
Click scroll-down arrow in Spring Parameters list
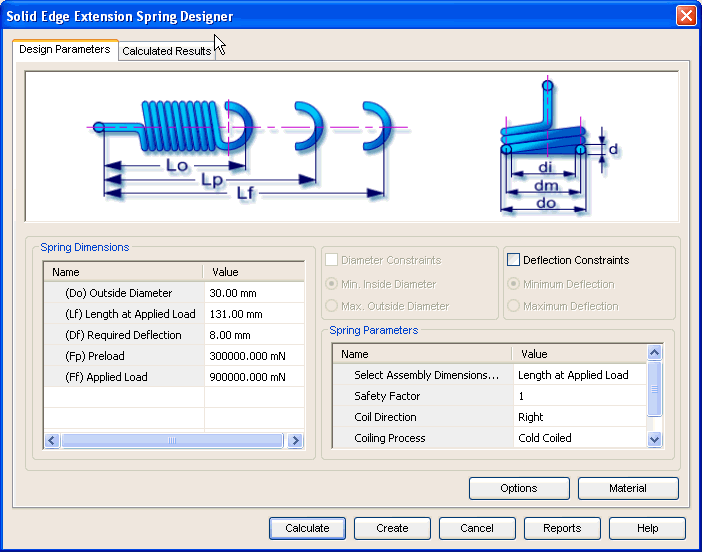655,439
